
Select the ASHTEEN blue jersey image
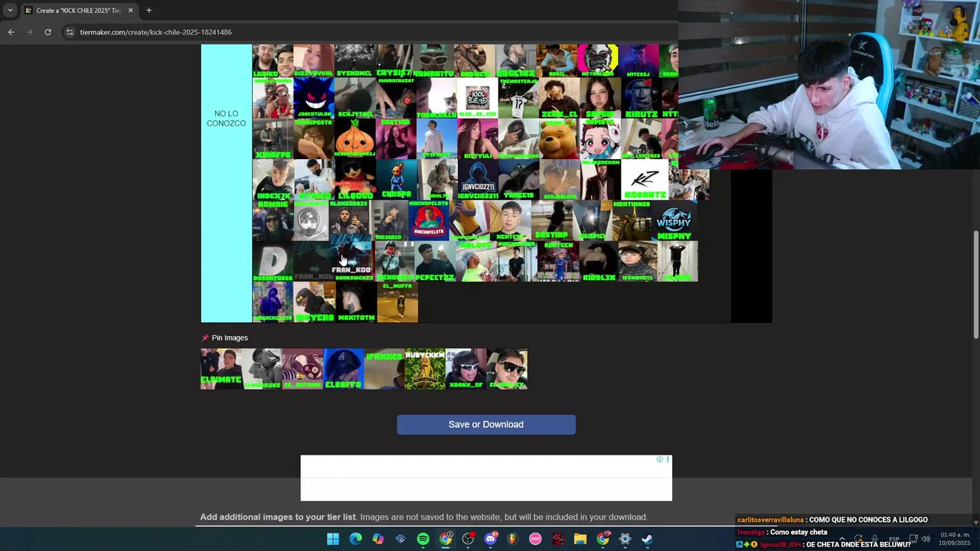click(x=558, y=262)
